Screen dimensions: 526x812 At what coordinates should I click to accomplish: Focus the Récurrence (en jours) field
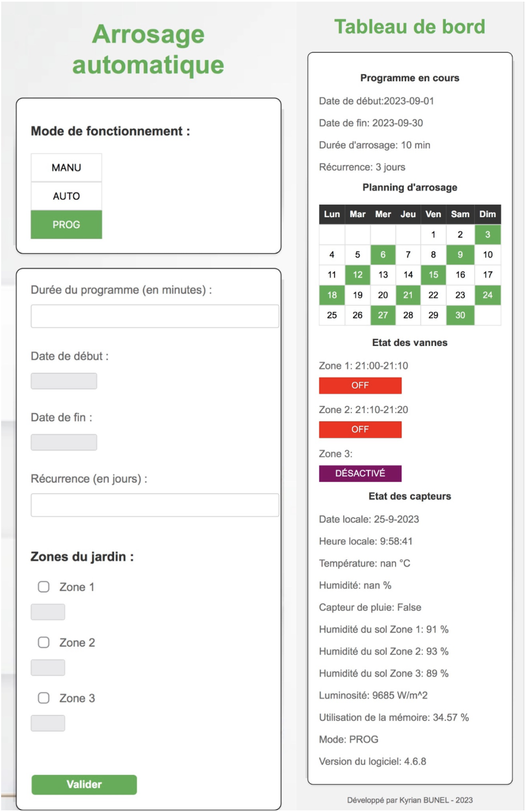coord(155,505)
